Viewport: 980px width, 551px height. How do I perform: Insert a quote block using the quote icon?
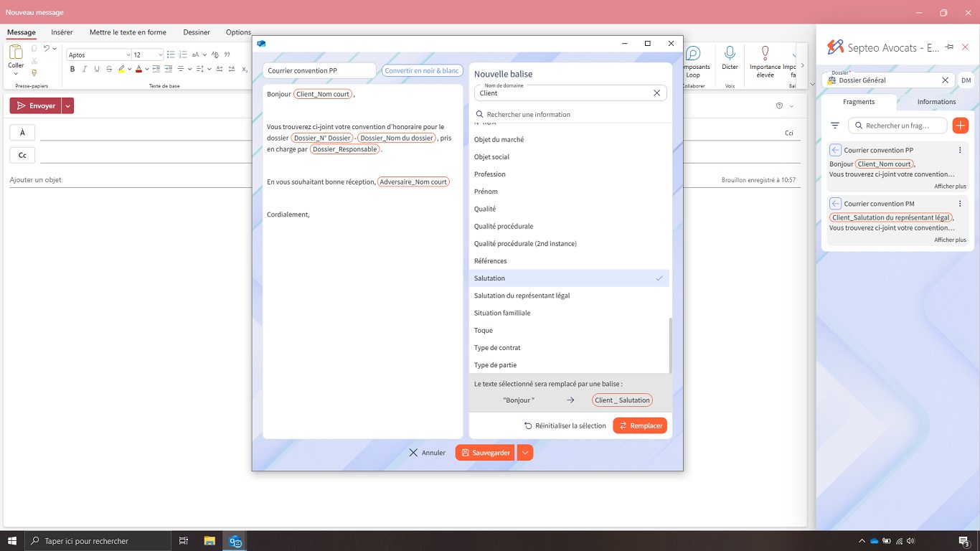coord(227,55)
